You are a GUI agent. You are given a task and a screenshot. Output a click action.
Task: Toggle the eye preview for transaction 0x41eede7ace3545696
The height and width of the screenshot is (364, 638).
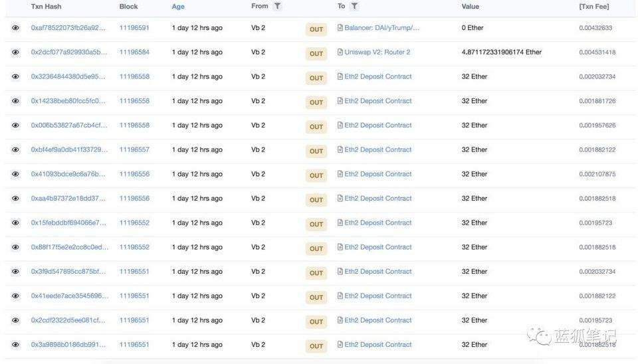[15, 296]
